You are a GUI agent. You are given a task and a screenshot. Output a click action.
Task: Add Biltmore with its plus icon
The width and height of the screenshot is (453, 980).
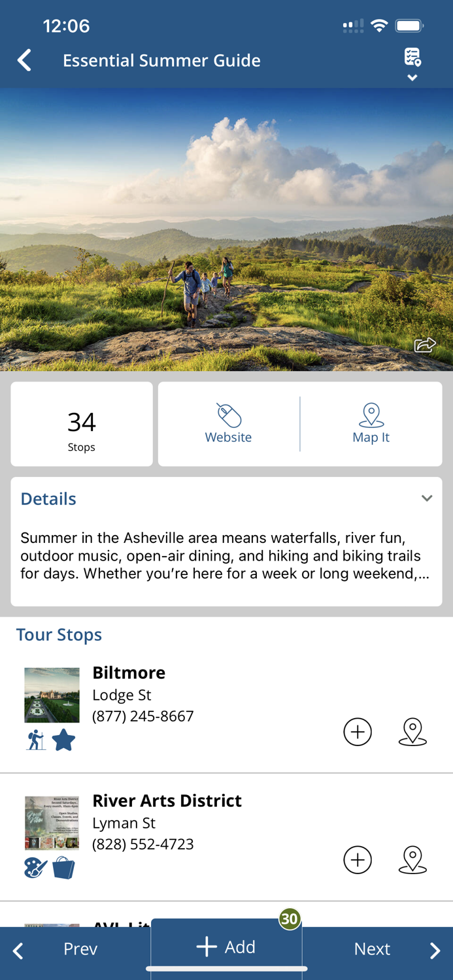358,732
